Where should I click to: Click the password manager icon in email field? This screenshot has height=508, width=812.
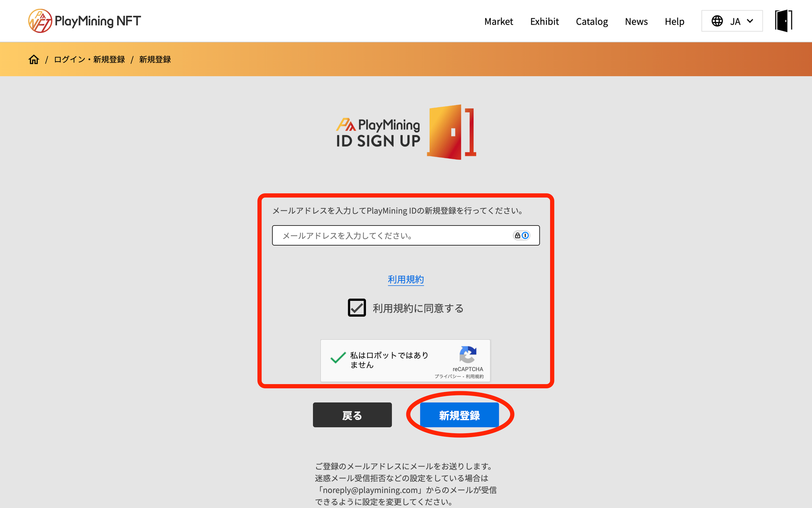click(521, 235)
